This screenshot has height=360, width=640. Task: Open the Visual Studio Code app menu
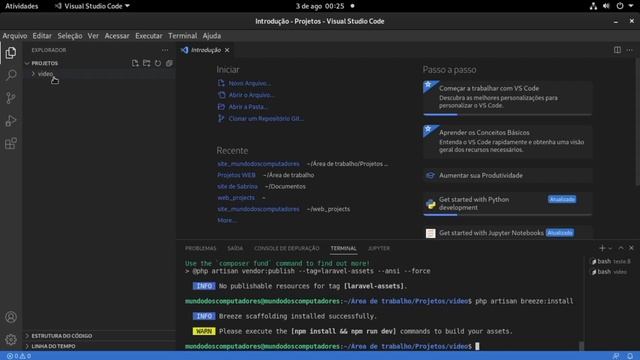92,6
